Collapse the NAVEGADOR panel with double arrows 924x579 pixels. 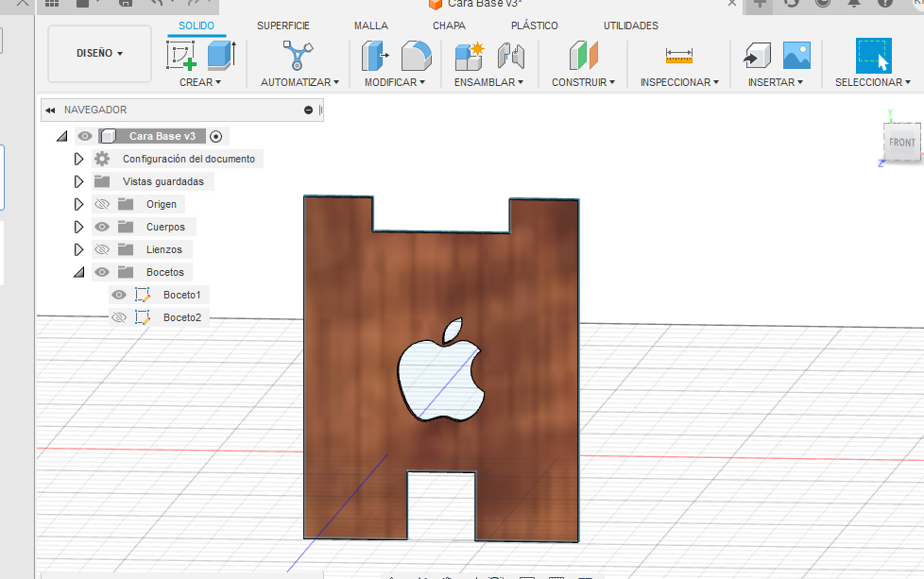pyautogui.click(x=50, y=111)
